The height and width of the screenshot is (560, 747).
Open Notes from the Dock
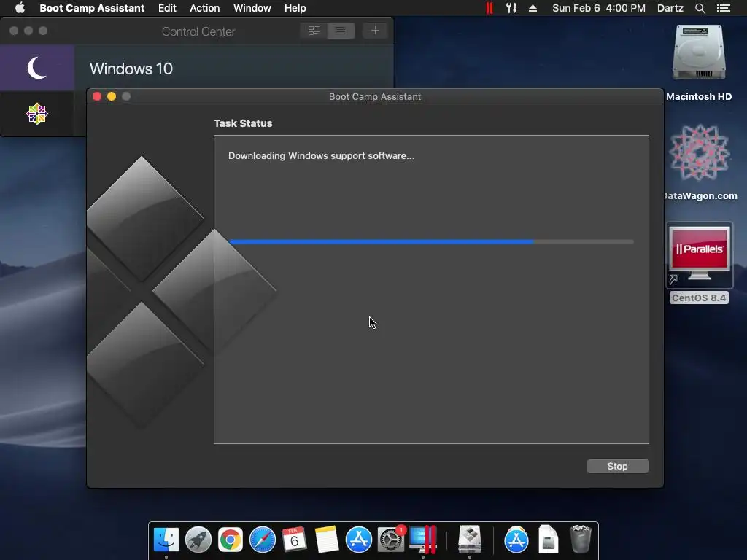point(326,540)
